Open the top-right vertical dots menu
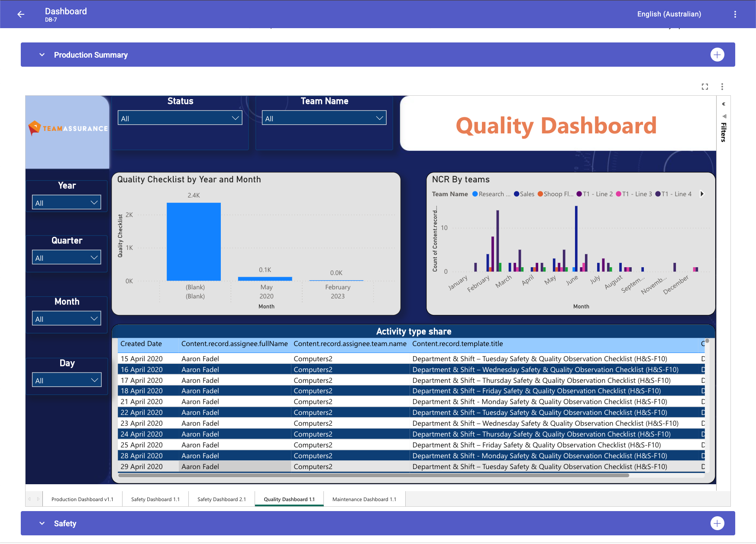Image resolution: width=756 pixels, height=544 pixels. pos(735,14)
